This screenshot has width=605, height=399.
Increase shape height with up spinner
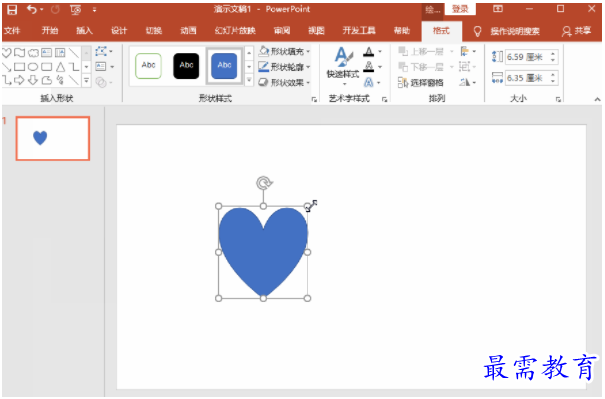tap(553, 54)
